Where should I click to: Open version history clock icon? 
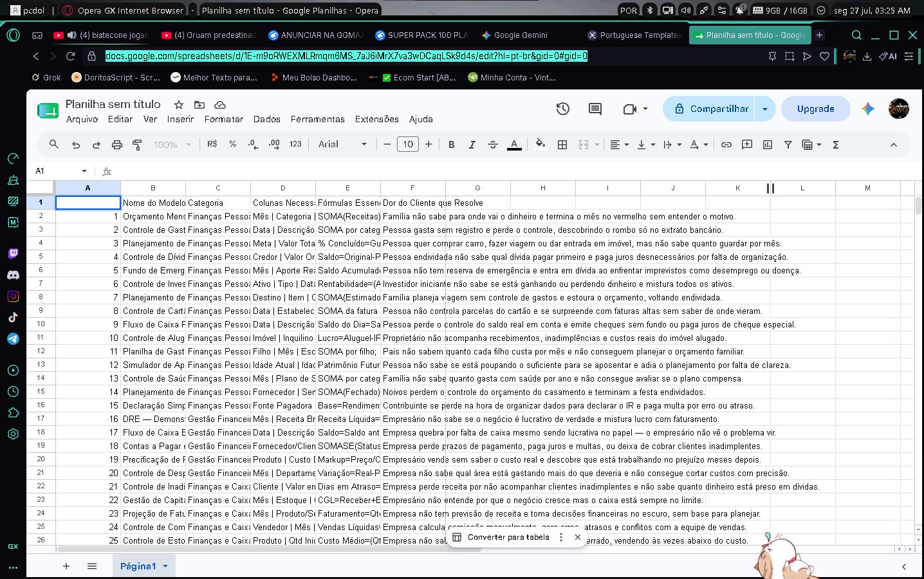[563, 109]
